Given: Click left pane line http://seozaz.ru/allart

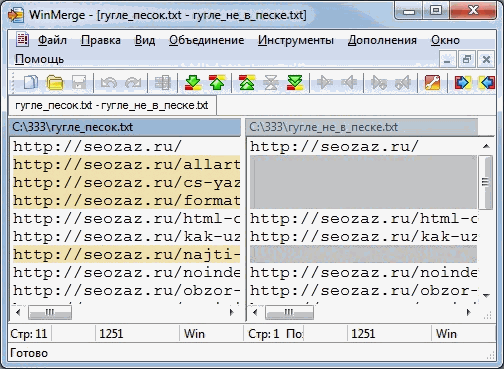Looking at the screenshot, I should coord(127,164).
